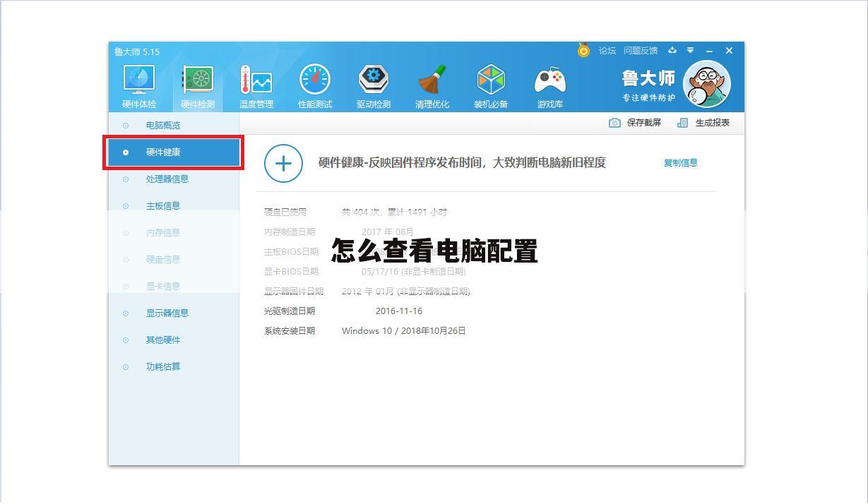Viewport: 868px width, 504px height.
Task: Open the 论坛 forum link
Action: pos(607,51)
